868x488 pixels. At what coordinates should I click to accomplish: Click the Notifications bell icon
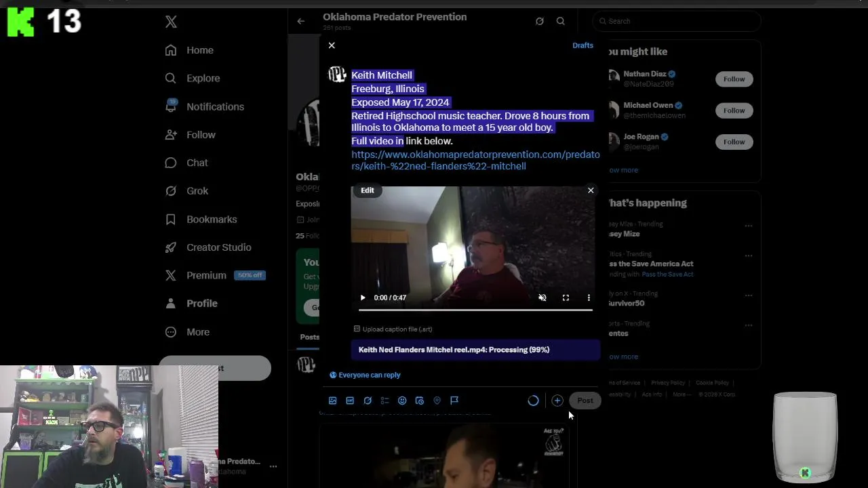click(171, 106)
